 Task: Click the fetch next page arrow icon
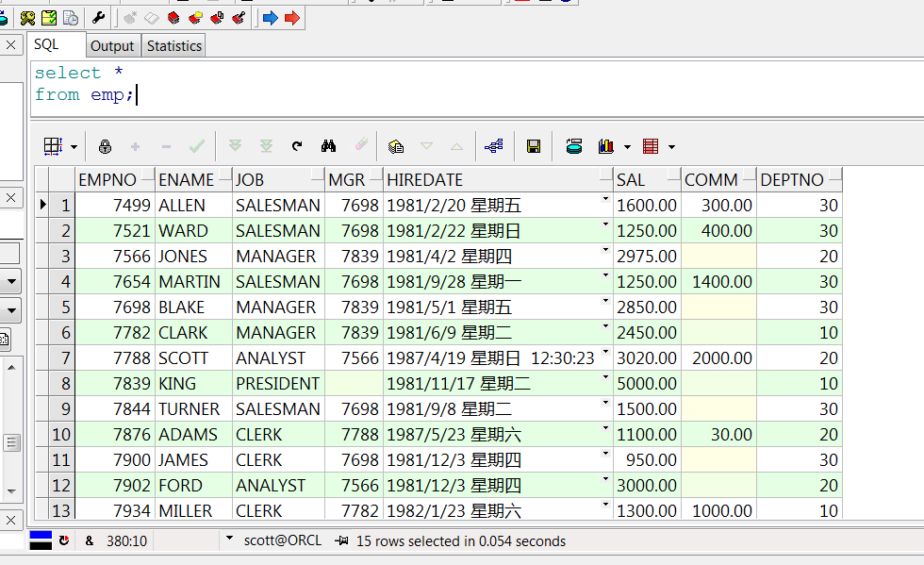click(235, 145)
